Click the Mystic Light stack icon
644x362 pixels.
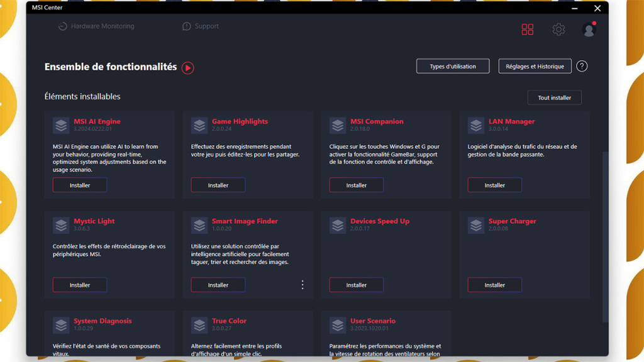pos(61,225)
